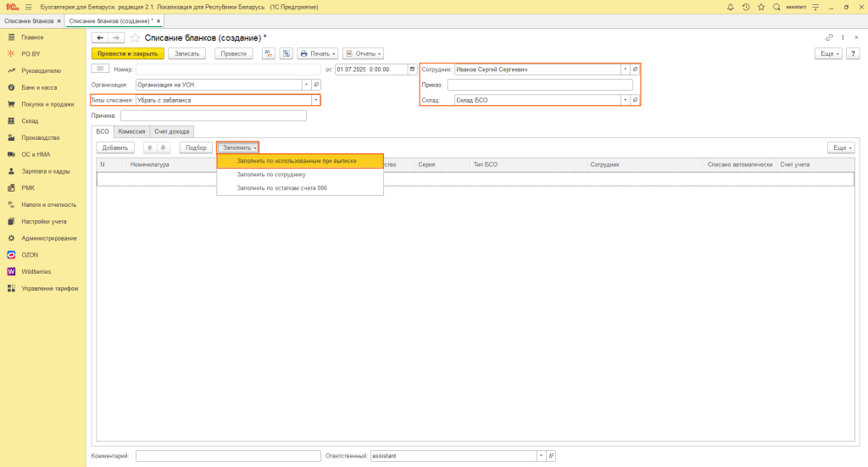This screenshot has height=467, width=868.
Task: Open Печать dropdown button
Action: pyautogui.click(x=318, y=53)
